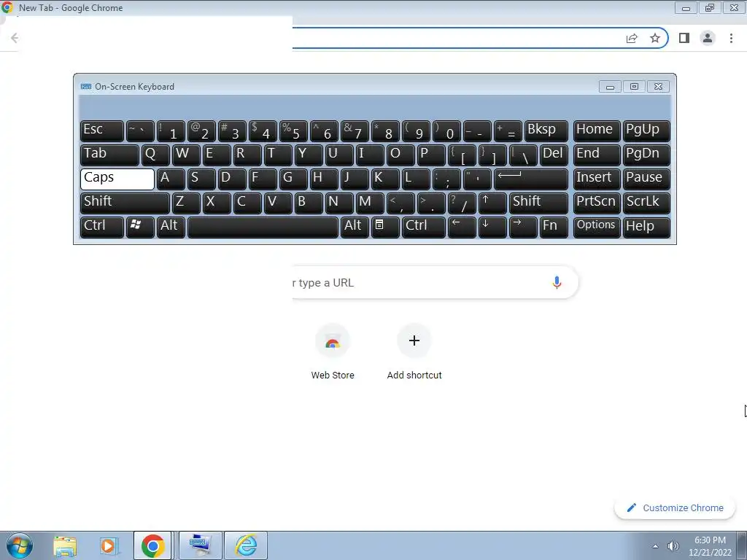Click the Tab key on keyboard

(x=109, y=155)
